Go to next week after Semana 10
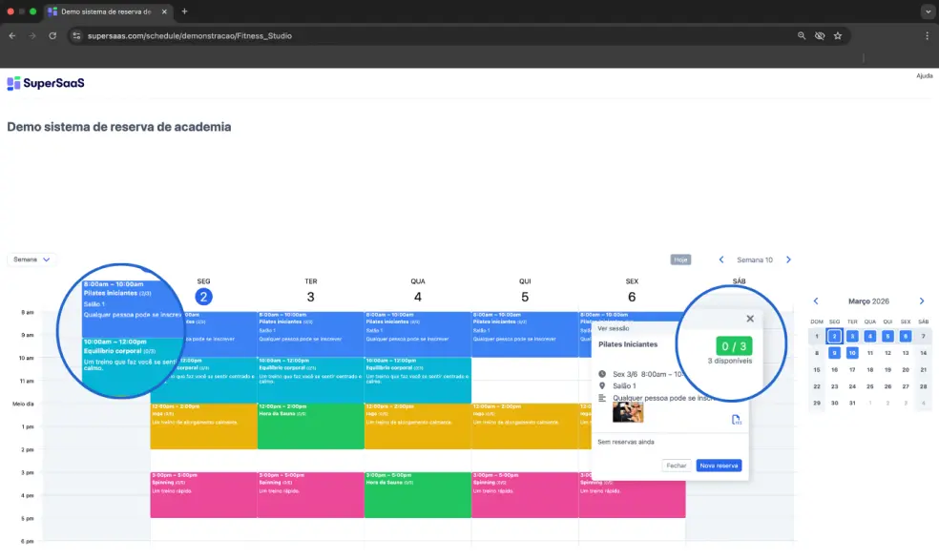The height and width of the screenshot is (560, 939). pyautogui.click(x=788, y=259)
